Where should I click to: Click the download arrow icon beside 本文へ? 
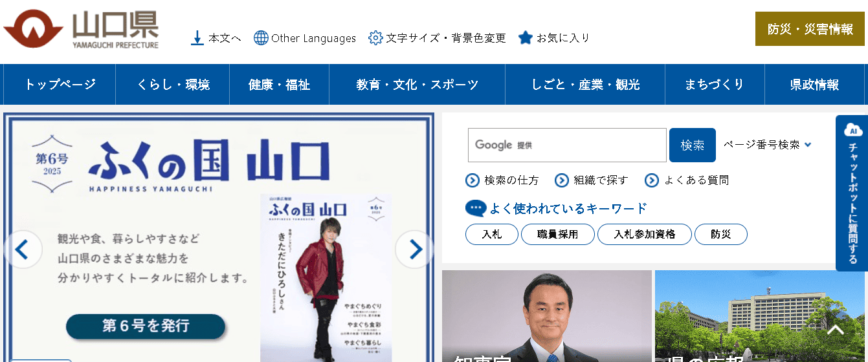pos(197,38)
